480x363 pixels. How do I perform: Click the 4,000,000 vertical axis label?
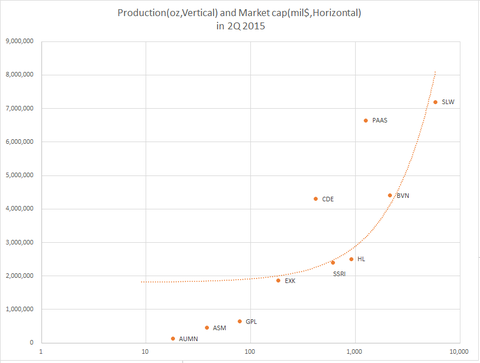pos(20,209)
